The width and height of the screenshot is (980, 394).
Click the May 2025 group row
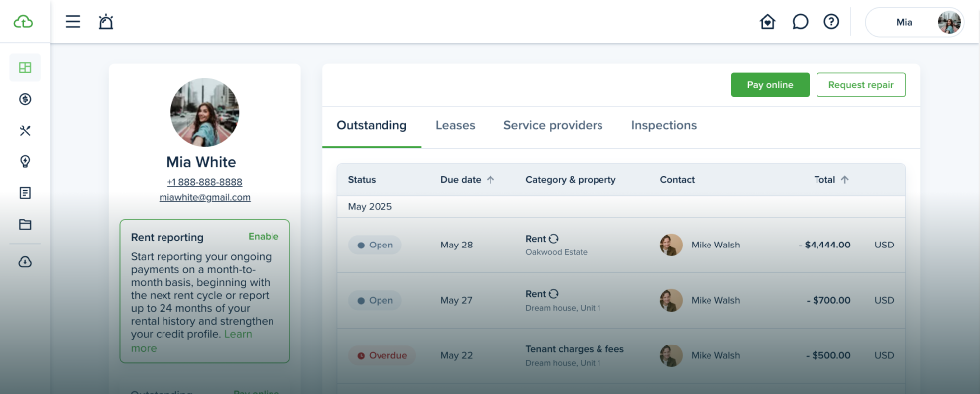point(620,207)
